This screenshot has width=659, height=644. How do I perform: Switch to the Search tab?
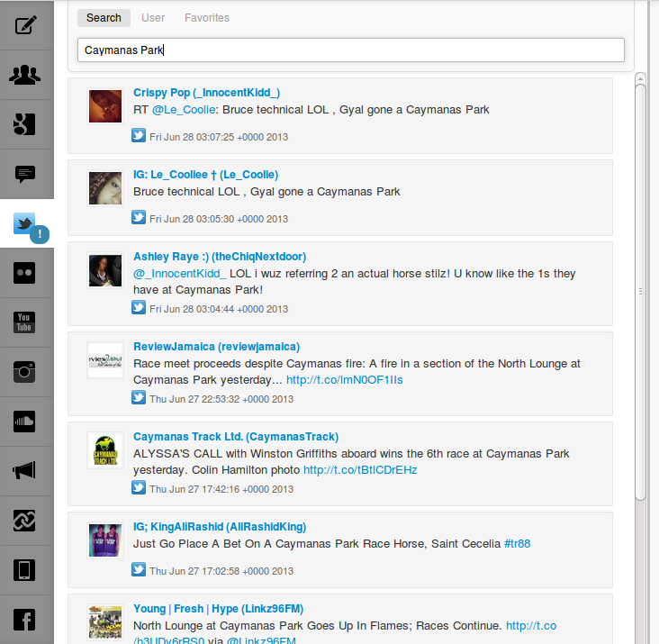(x=104, y=18)
